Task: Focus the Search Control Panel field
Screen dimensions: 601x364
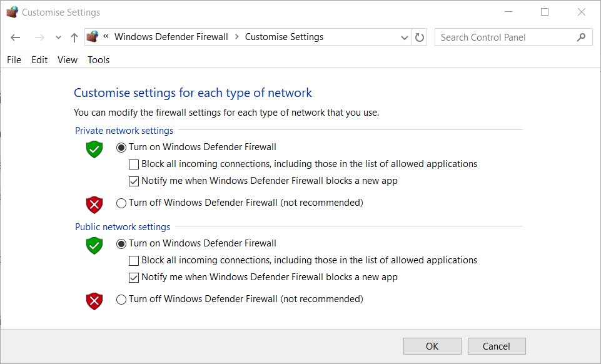Action: coord(506,37)
